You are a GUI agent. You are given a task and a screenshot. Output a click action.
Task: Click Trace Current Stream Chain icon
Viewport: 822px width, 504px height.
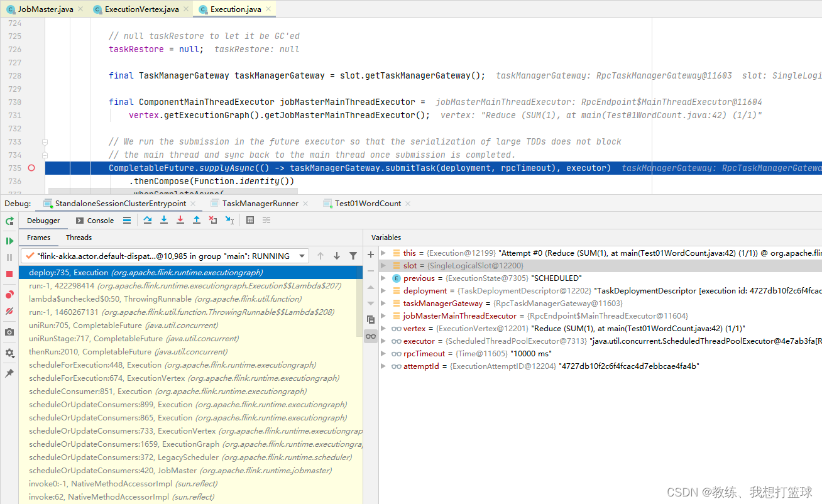point(266,220)
